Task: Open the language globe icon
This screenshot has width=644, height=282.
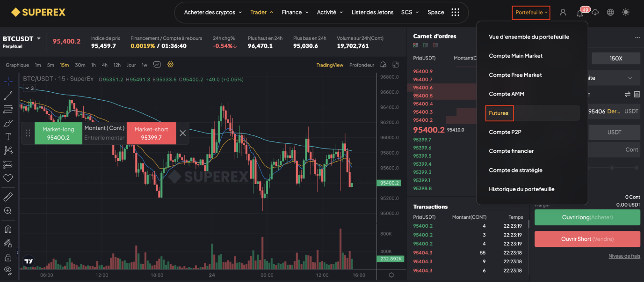Action: [x=610, y=13]
